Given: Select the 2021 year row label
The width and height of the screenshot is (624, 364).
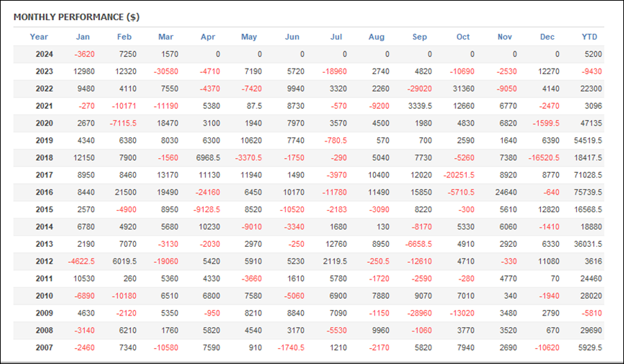Looking at the screenshot, I should coord(44,106).
